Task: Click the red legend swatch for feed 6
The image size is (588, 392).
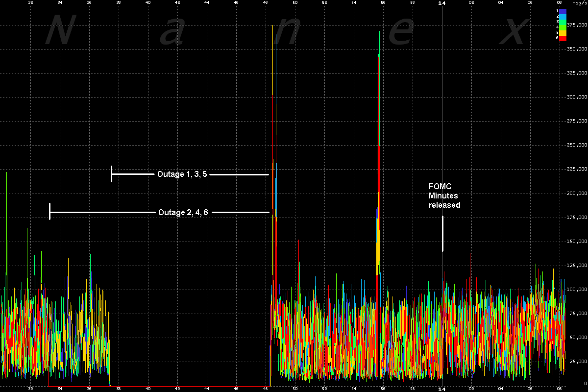Action: pos(563,38)
